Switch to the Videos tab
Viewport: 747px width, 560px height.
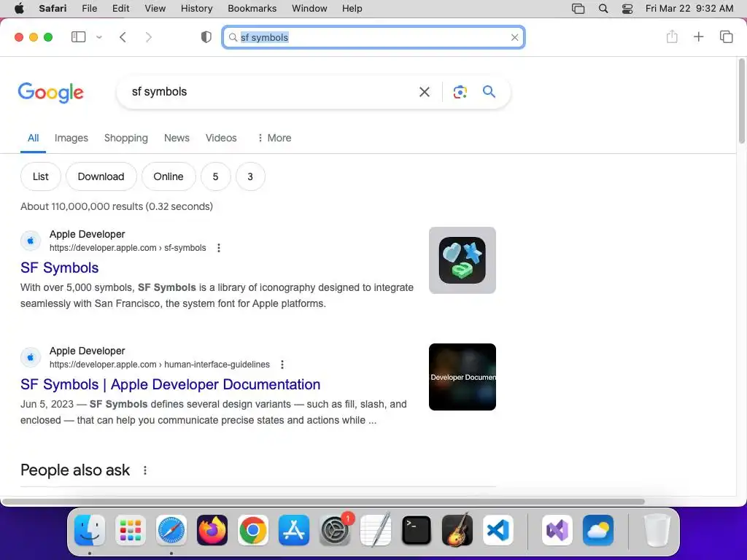point(220,138)
